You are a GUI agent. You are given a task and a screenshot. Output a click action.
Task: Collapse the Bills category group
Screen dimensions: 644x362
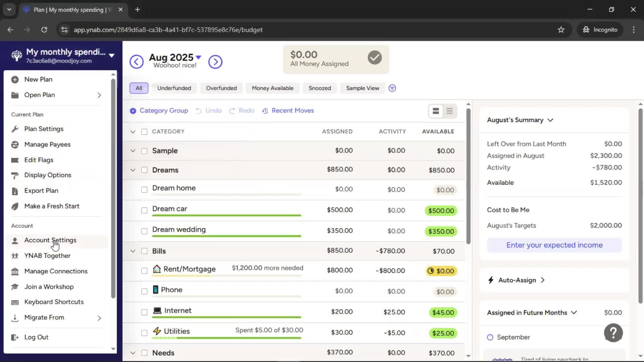[133, 251]
